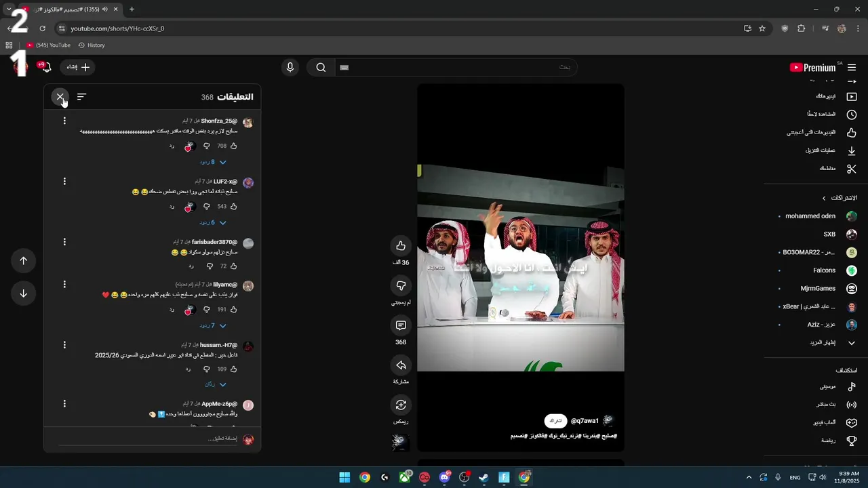Expand replies under hussam.-H7's comment
868x488 pixels.
click(216, 384)
